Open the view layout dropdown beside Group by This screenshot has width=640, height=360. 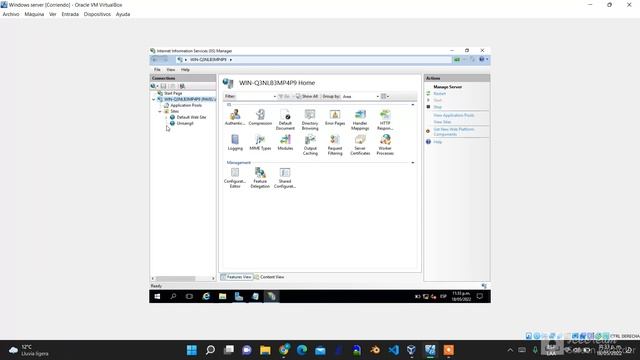pyautogui.click(x=385, y=96)
